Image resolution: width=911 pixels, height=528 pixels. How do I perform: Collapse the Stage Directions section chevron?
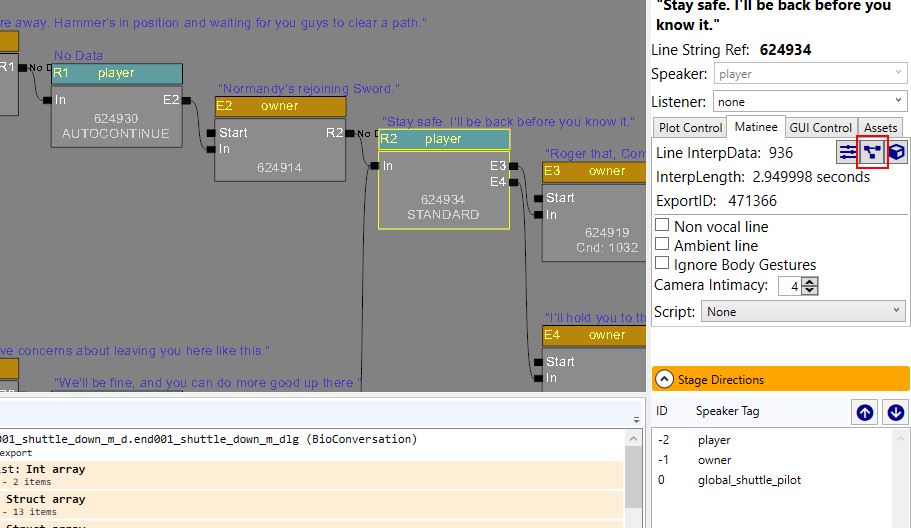tap(664, 379)
